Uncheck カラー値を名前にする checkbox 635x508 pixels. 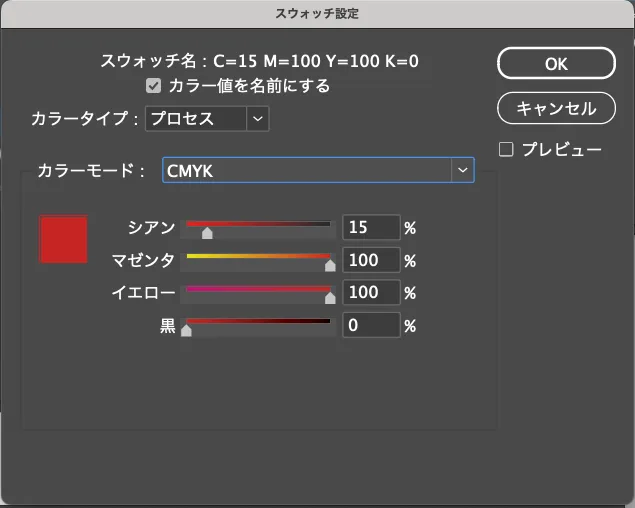(x=153, y=86)
